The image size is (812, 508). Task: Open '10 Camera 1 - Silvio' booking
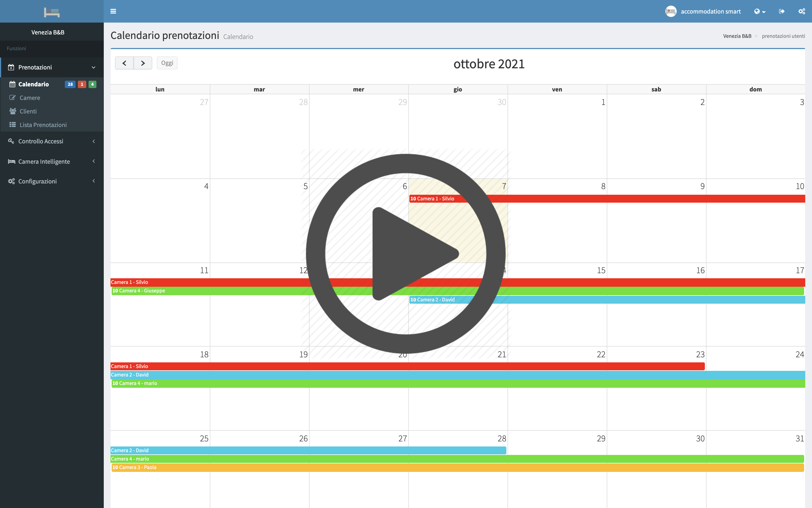(607, 199)
